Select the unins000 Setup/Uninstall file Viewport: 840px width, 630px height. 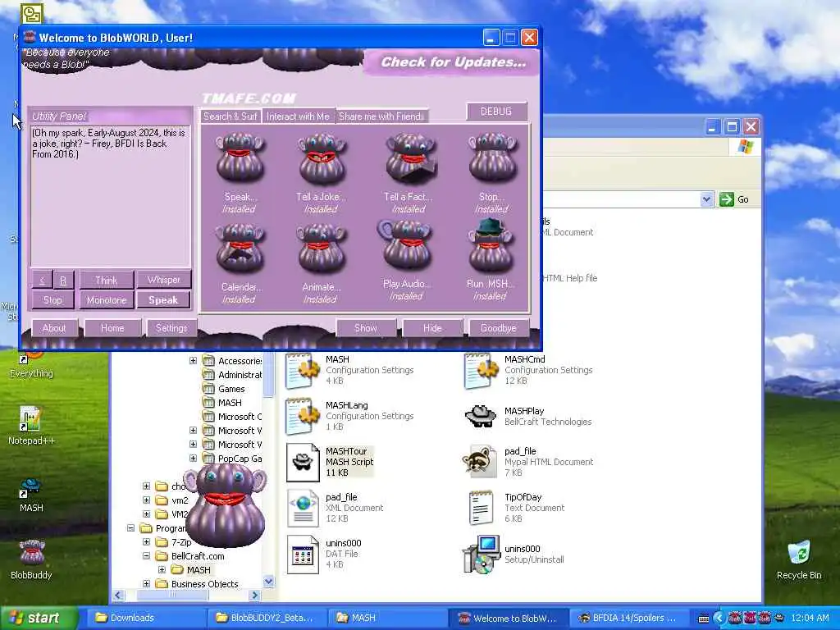click(x=514, y=554)
